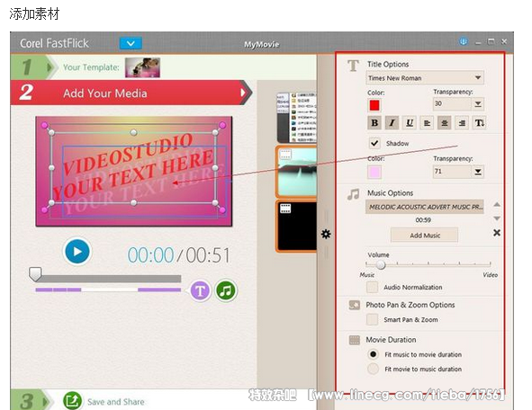
Task: Click the 00:59 music length text
Action: tap(423, 220)
